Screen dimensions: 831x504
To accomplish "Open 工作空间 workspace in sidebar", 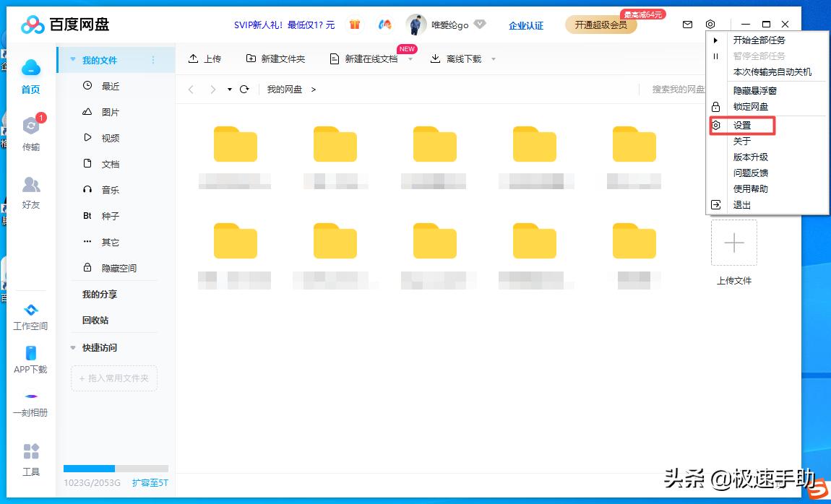I will click(x=31, y=317).
